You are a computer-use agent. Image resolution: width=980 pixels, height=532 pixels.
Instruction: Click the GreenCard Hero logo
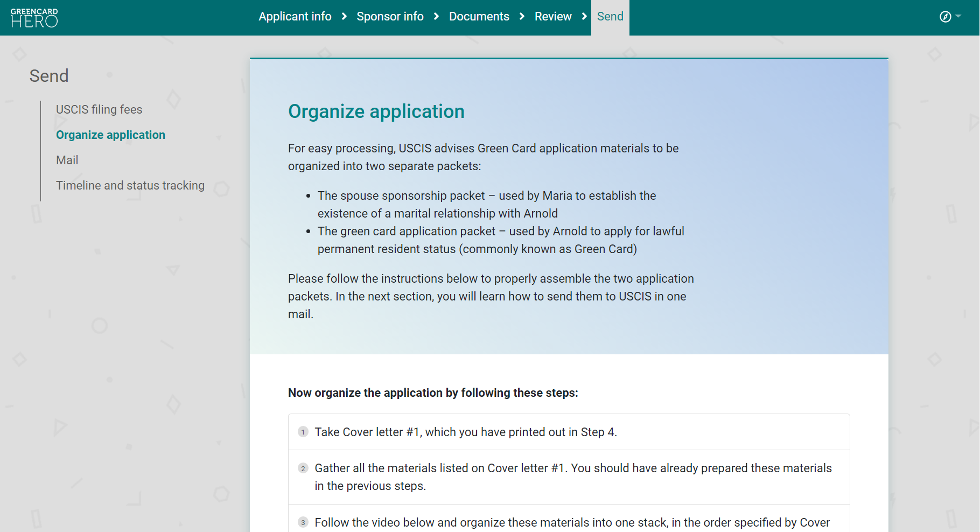coord(34,18)
